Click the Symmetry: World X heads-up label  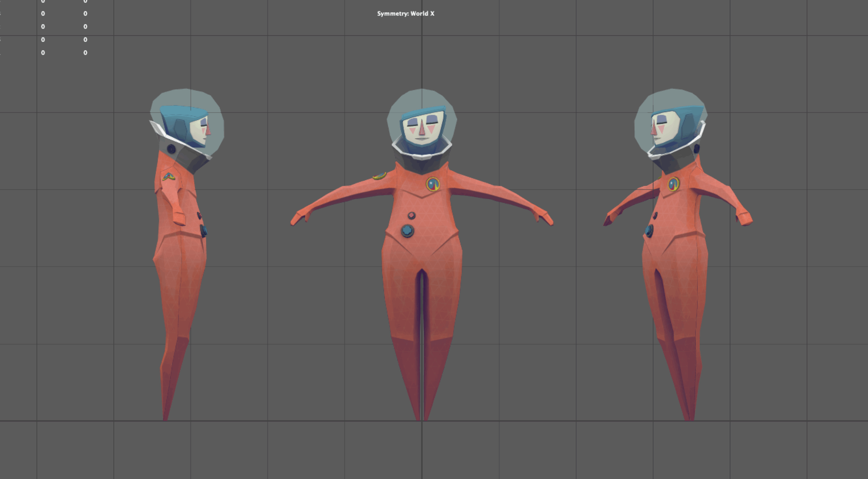406,14
